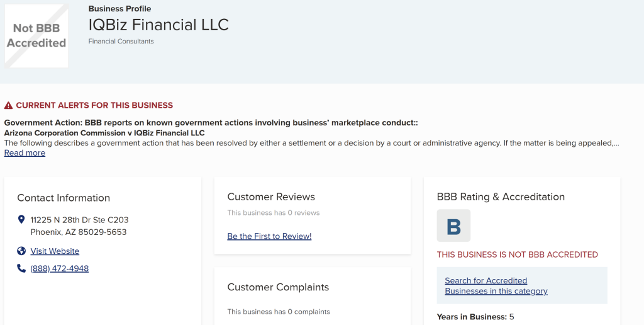
Task: Call the (888) 472-4948 phone link
Action: (60, 269)
